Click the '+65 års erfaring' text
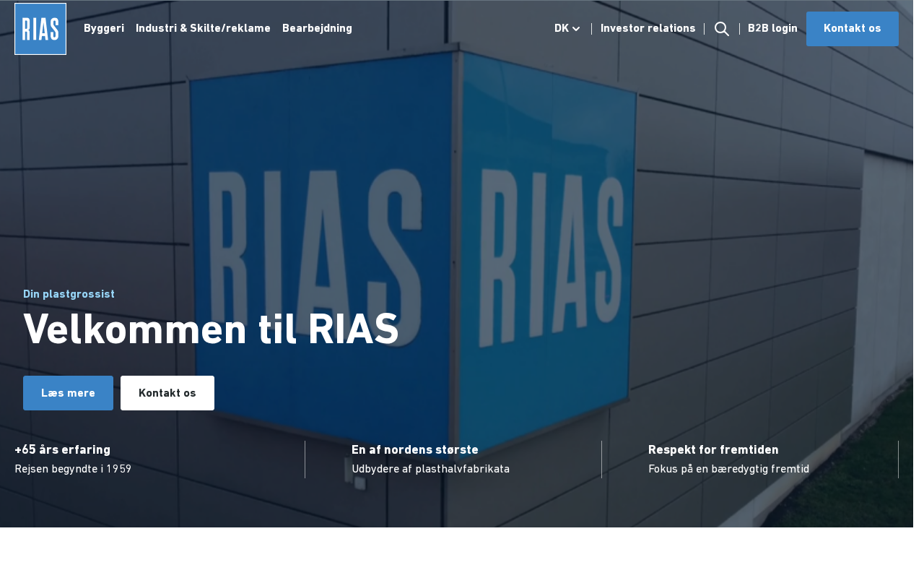The image size is (924, 578). (63, 449)
